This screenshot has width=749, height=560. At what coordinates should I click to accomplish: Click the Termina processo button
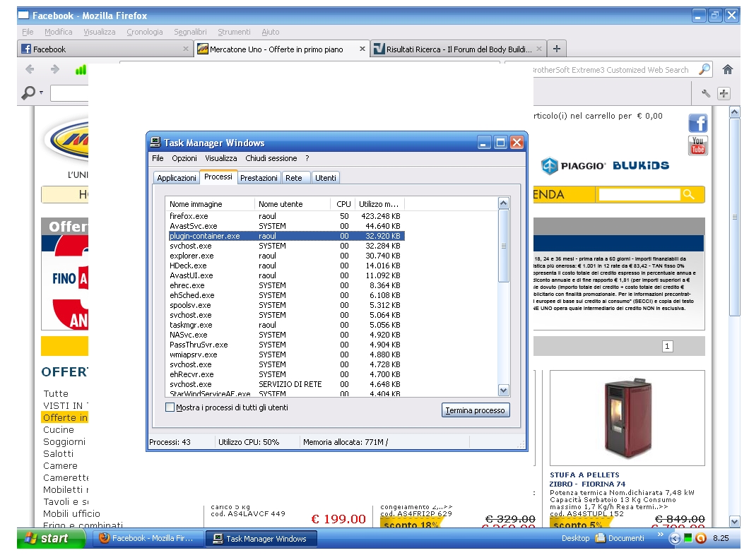(x=475, y=410)
